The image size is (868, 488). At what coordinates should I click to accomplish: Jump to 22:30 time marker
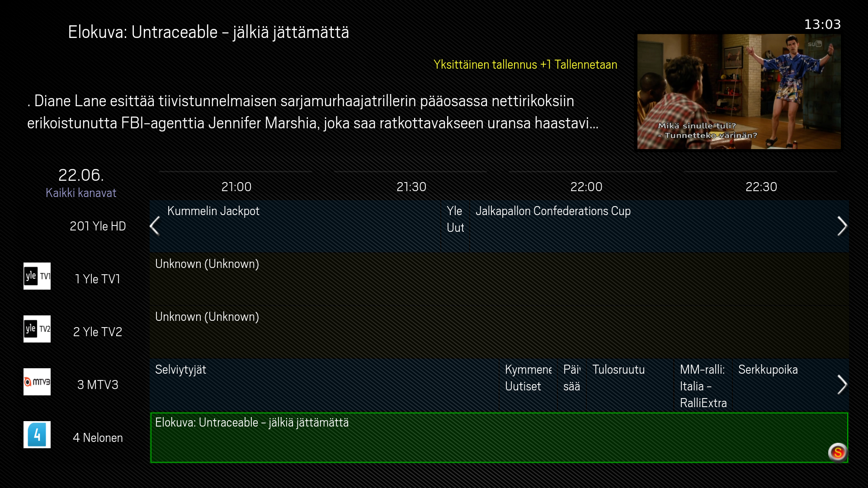tap(761, 187)
